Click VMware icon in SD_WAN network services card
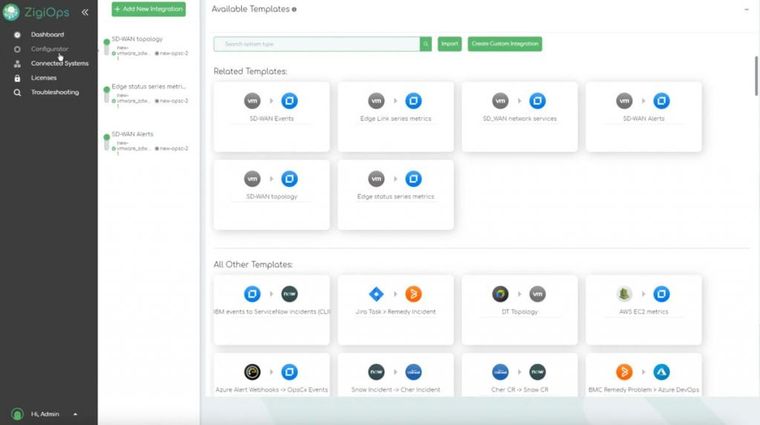The height and width of the screenshot is (425, 760). click(501, 101)
